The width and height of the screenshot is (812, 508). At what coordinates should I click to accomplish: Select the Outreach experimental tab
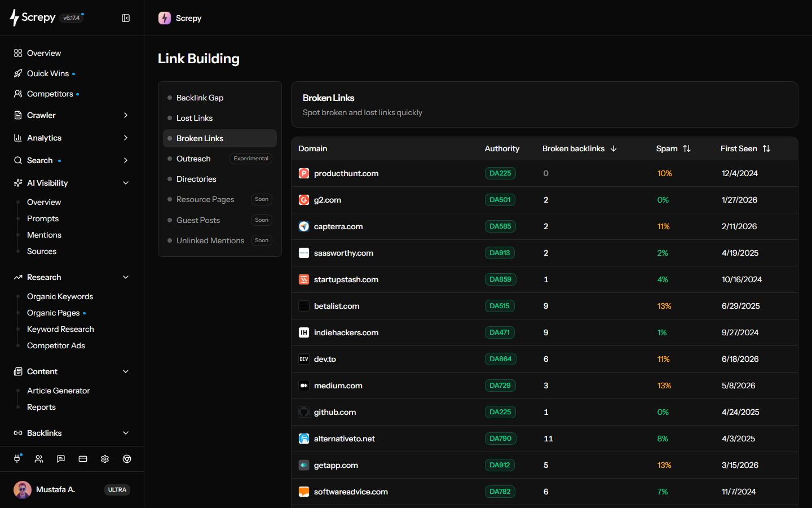click(x=220, y=159)
